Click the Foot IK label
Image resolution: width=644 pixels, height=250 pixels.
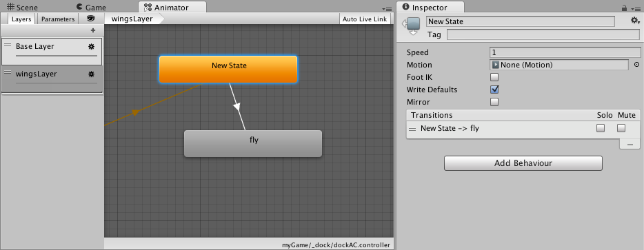point(419,77)
